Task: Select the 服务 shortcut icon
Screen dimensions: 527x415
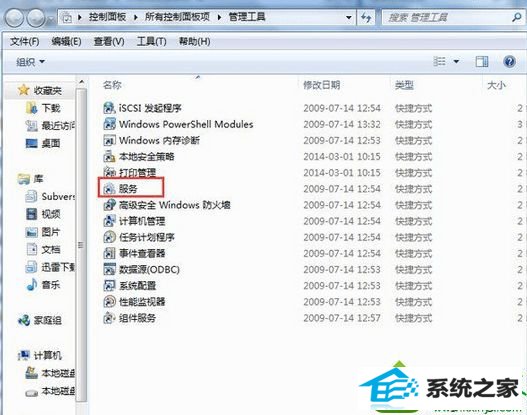Action: pos(109,189)
